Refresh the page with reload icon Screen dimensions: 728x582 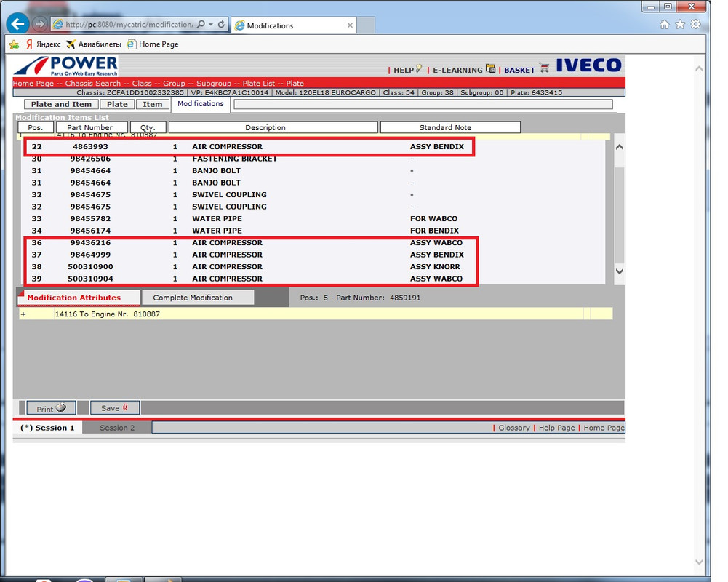click(222, 24)
